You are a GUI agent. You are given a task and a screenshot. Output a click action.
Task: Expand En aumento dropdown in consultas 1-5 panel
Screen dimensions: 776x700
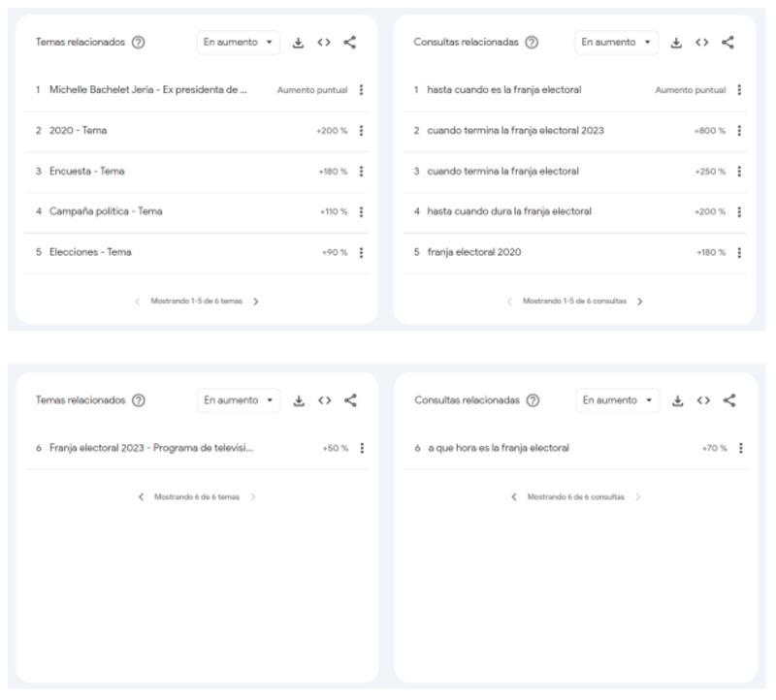click(x=617, y=43)
